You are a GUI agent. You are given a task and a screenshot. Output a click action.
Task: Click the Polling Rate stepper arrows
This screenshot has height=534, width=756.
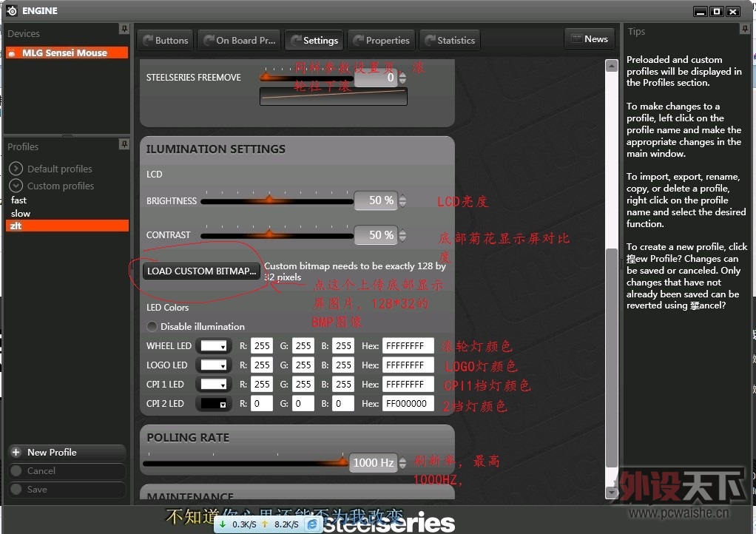[402, 463]
